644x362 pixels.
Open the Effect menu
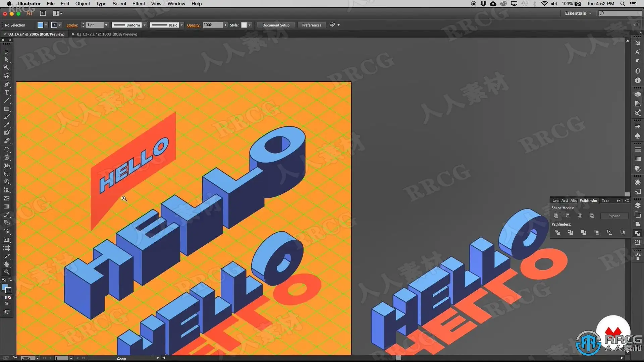(139, 4)
